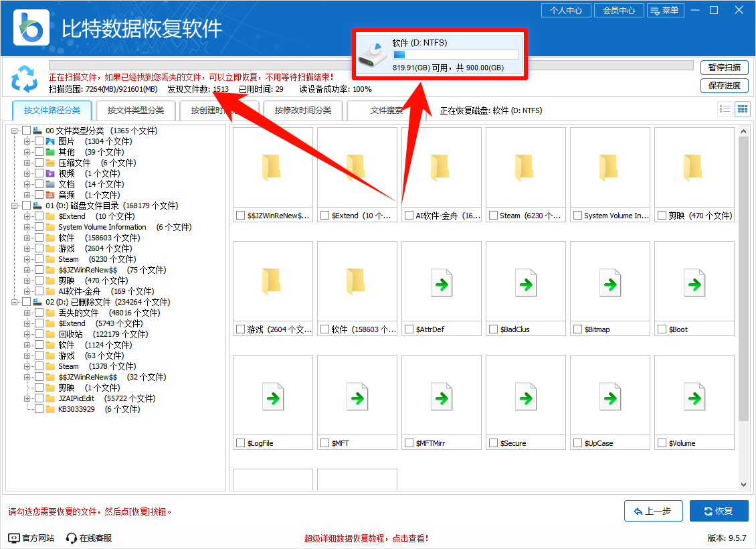The image size is (756, 549).
Task: Select the disk drive icon in the highlighted box
Action: pyautogui.click(x=372, y=54)
